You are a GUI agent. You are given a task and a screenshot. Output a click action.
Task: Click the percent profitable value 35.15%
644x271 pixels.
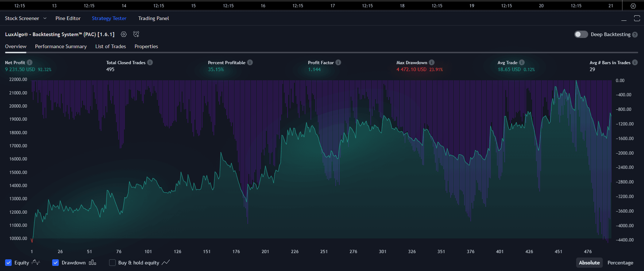click(216, 69)
